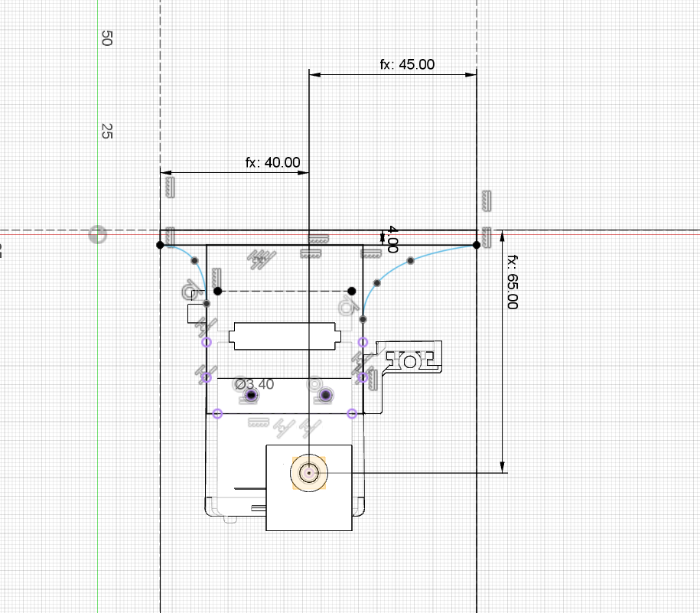Select right endpoint of dashed construction line
Screen dimensions: 700x613
(x=351, y=291)
